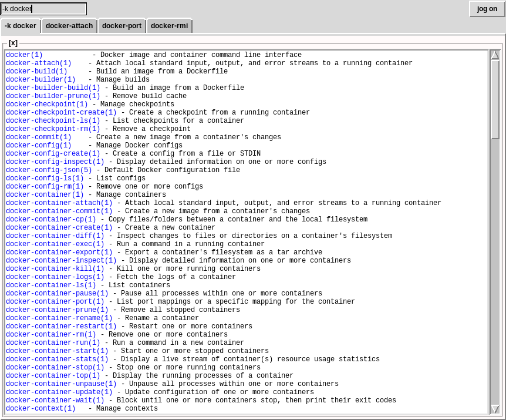Open the docker-checkpoint-create(1) link

coord(61,112)
